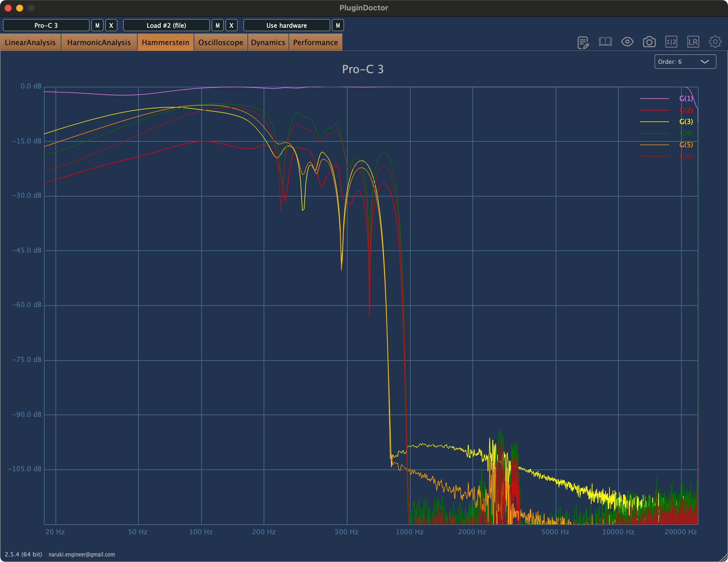Viewport: 728px width, 562px height.
Task: Take a snapshot with camera icon
Action: tap(649, 42)
